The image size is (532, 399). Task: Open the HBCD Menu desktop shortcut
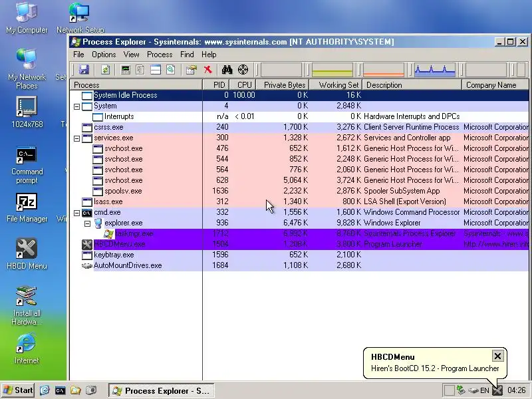point(27,254)
